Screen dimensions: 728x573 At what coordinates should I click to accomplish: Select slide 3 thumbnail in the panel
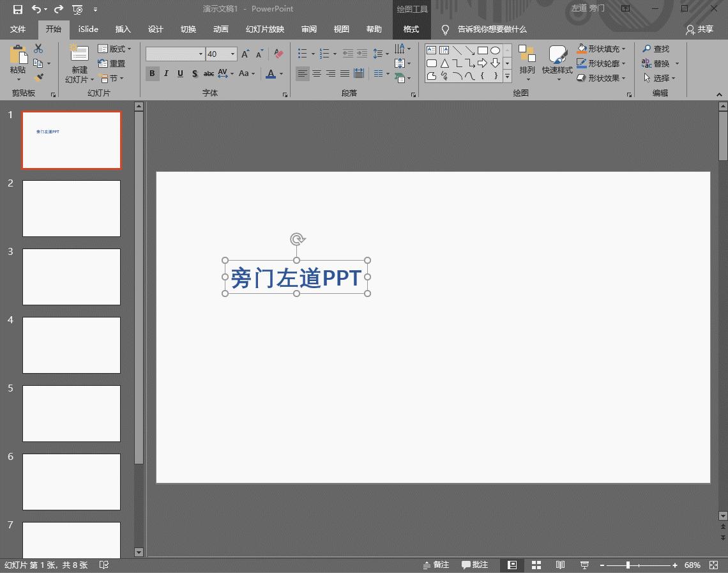(72, 277)
